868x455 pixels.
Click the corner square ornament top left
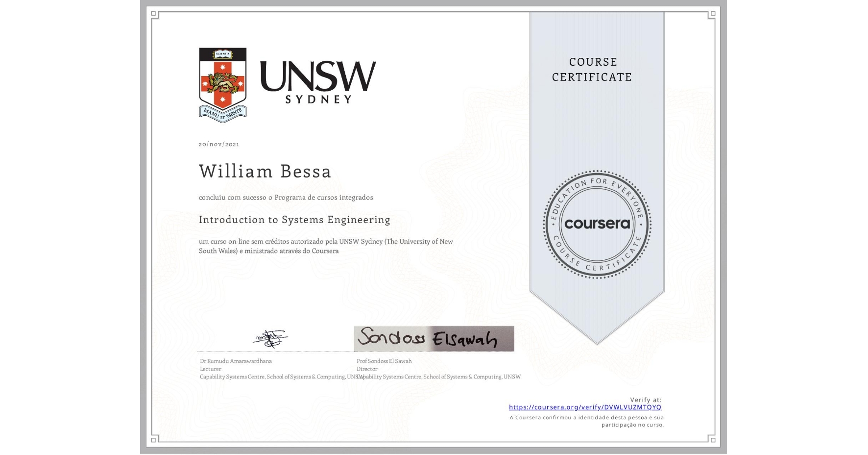[x=154, y=12]
